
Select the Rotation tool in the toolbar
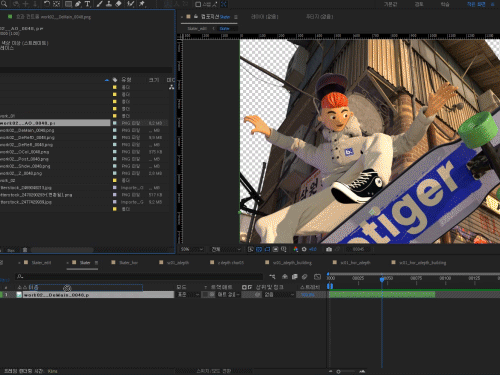47,4
